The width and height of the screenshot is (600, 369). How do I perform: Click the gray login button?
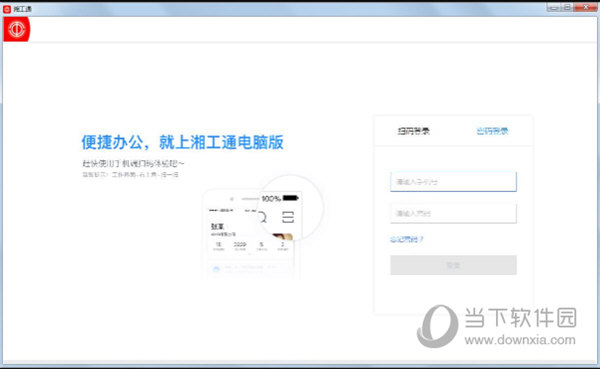[x=453, y=265]
